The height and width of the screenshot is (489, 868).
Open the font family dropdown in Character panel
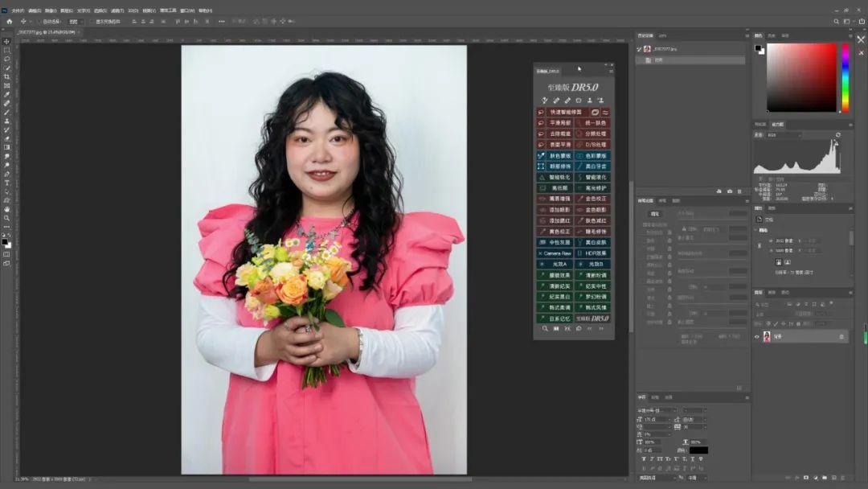(x=657, y=410)
